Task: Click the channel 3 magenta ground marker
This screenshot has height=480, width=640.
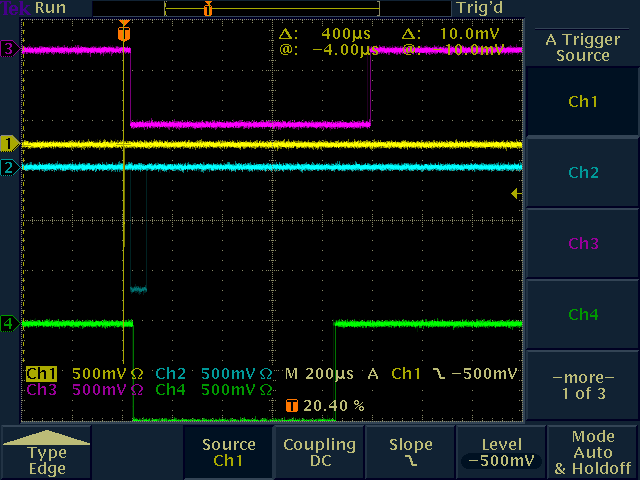Action: tap(9, 49)
